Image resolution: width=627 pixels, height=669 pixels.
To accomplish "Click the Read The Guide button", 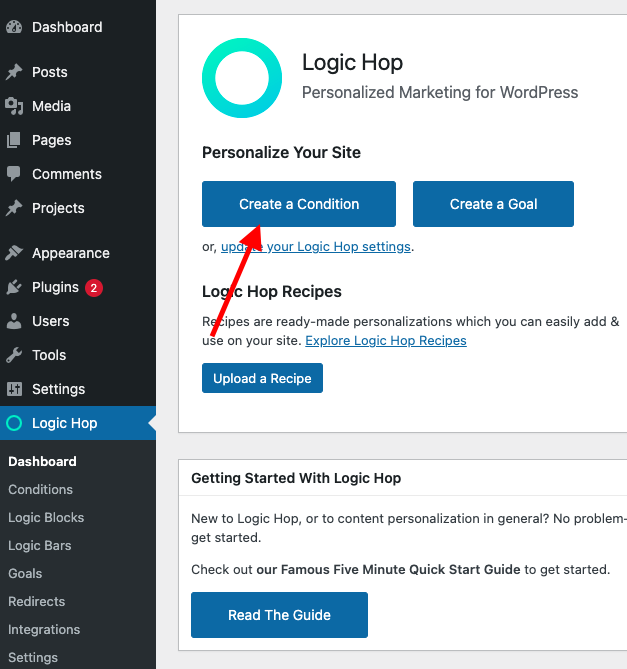I will tap(279, 615).
